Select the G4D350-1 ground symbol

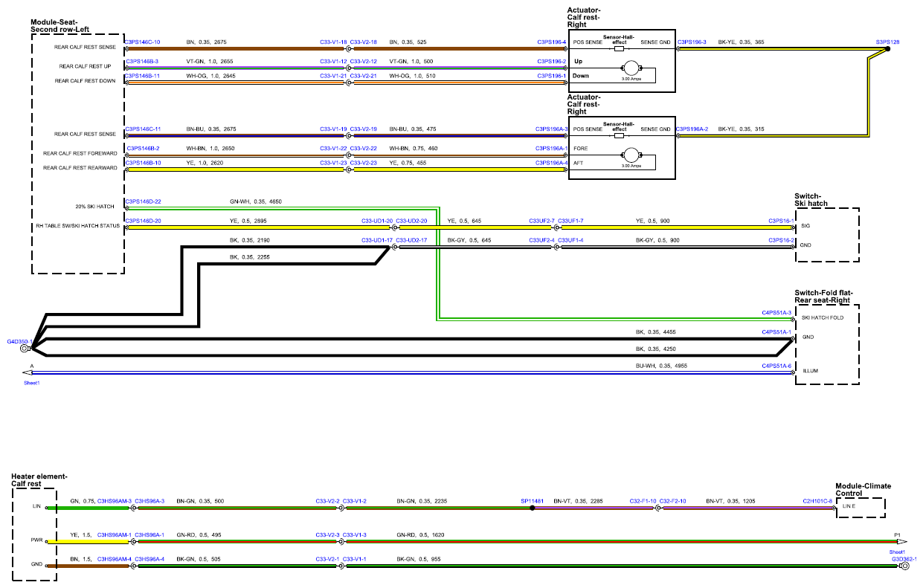click(25, 348)
